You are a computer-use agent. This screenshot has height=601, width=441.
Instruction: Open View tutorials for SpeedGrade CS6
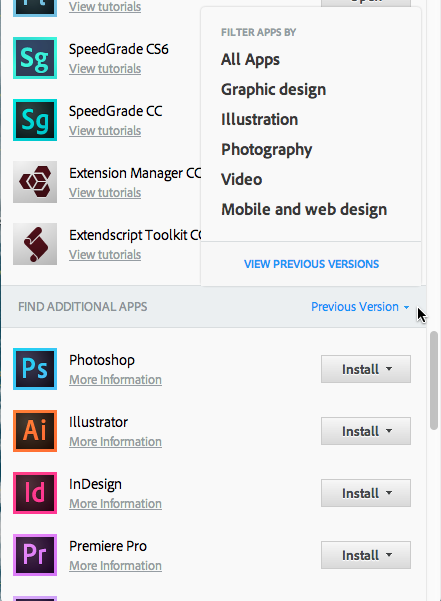(105, 69)
